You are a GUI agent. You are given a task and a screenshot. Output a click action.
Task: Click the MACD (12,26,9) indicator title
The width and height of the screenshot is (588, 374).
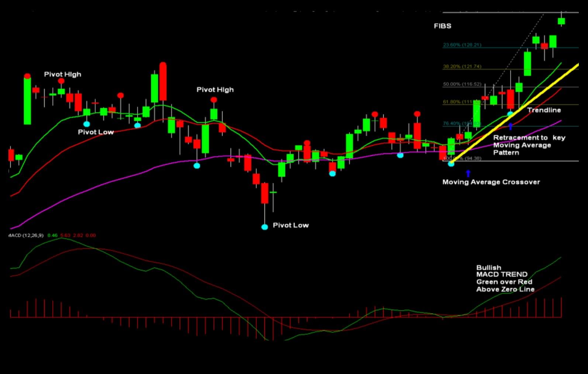tap(26, 235)
